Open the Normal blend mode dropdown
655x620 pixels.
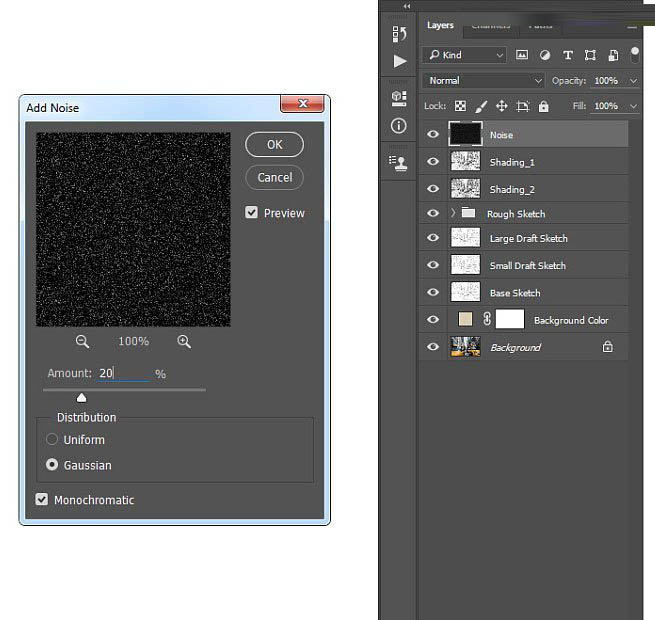pos(483,80)
